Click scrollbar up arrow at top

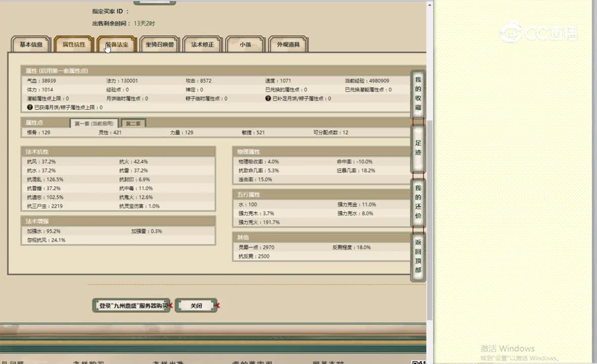coord(430,5)
